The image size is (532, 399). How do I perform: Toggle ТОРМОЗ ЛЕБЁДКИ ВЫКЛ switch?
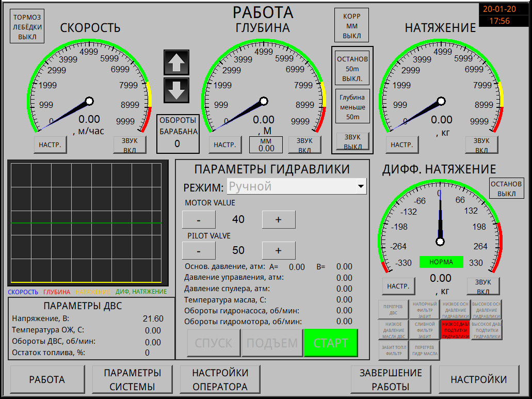[28, 27]
